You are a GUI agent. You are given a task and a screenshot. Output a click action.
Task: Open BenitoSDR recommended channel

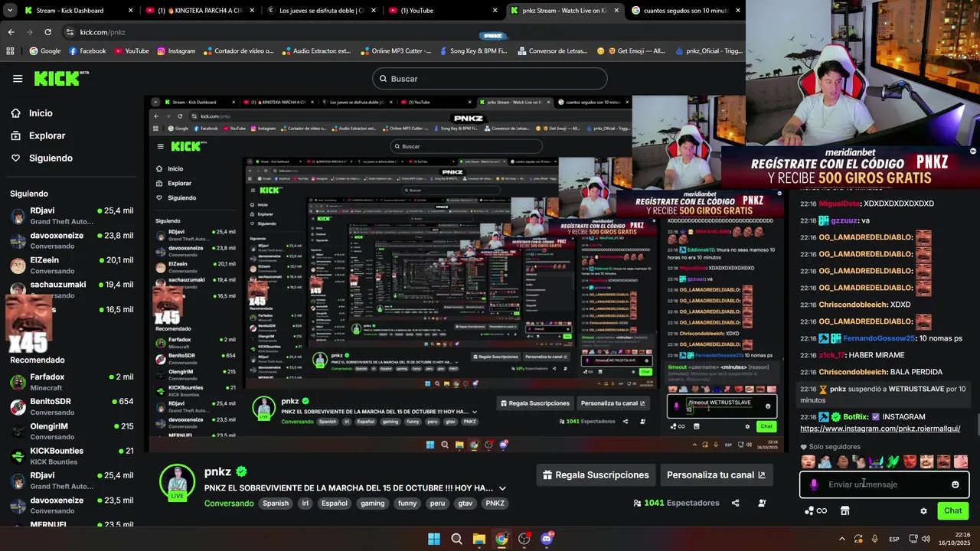coord(71,406)
